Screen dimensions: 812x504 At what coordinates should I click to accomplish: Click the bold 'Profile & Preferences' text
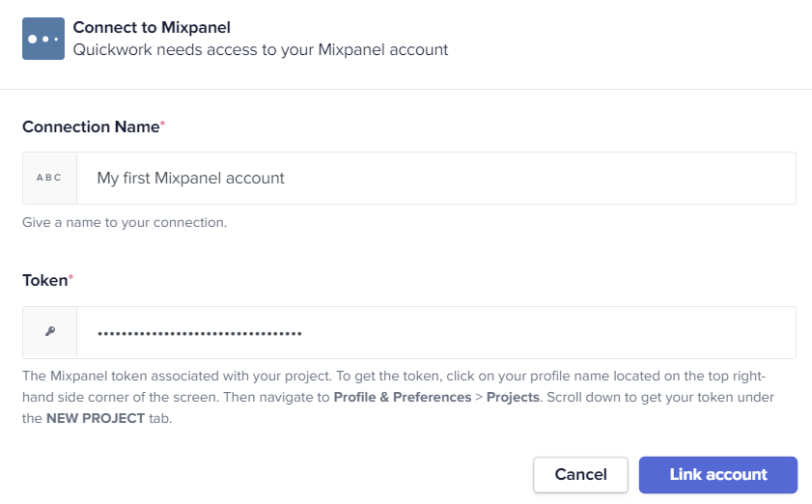(403, 397)
